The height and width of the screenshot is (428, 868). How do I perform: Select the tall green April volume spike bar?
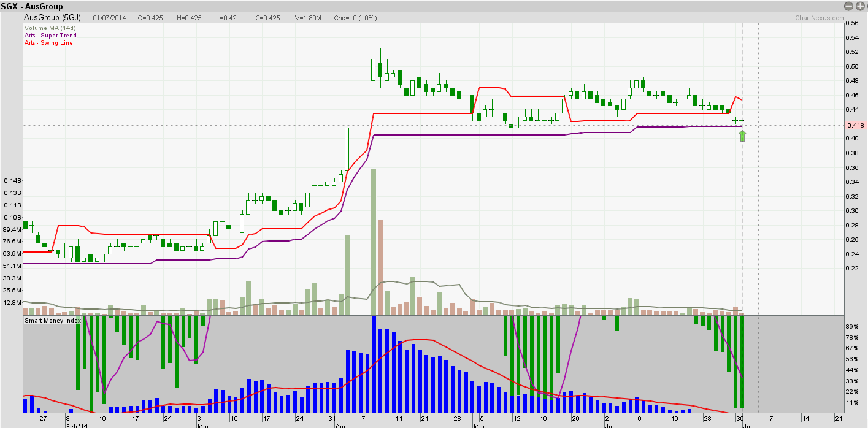coord(373,239)
